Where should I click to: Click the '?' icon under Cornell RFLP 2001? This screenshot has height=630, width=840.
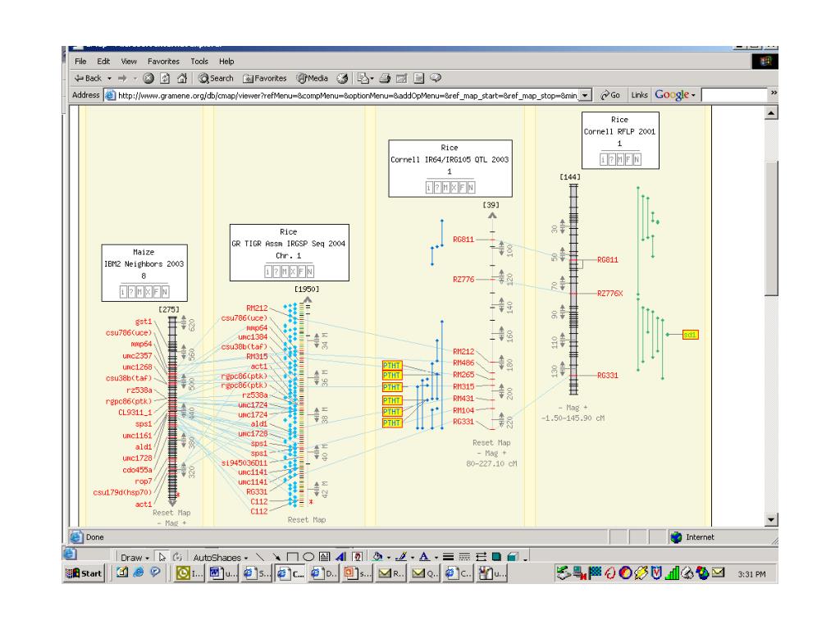click(x=612, y=160)
